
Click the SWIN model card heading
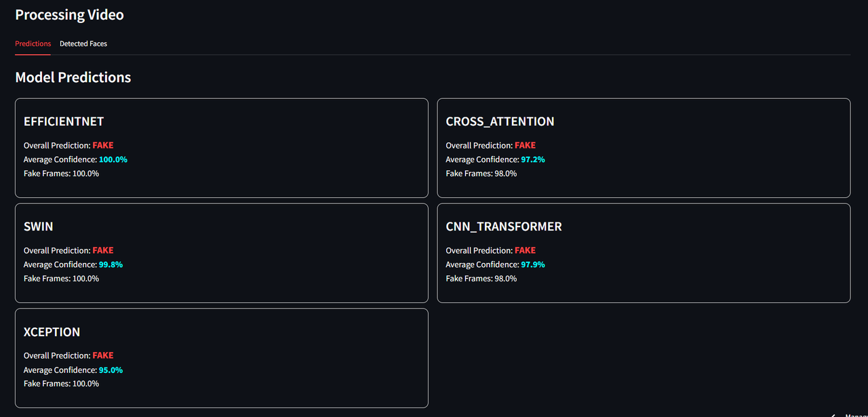tap(38, 226)
